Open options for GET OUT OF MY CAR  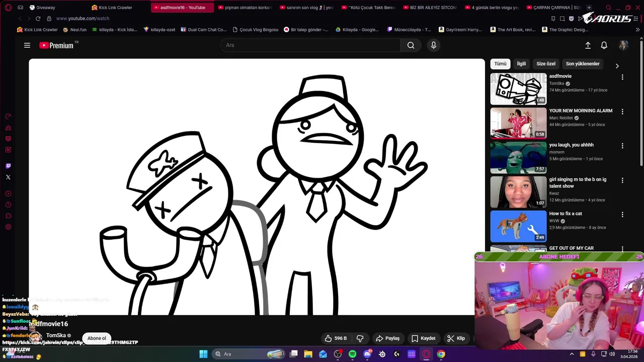pyautogui.click(x=622, y=249)
